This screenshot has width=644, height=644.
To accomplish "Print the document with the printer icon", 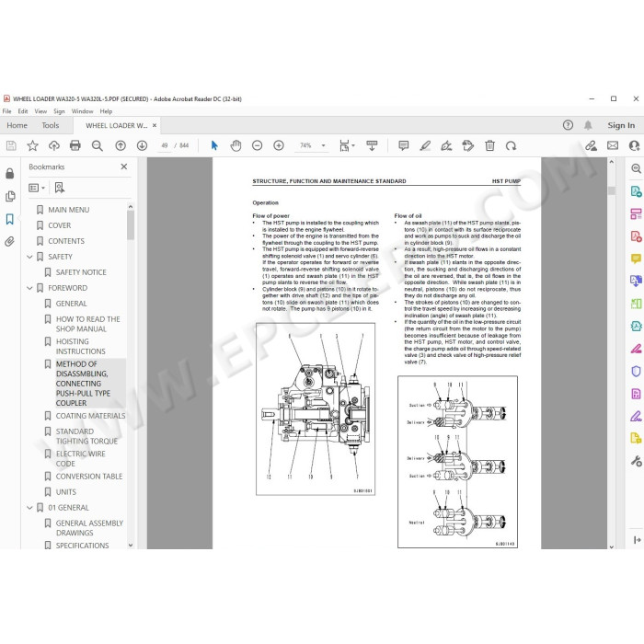I will tap(75, 145).
